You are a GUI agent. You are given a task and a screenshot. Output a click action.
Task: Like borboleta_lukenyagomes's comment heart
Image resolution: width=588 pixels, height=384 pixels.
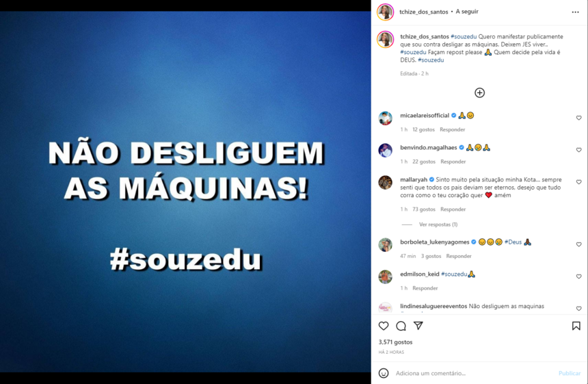(x=578, y=244)
